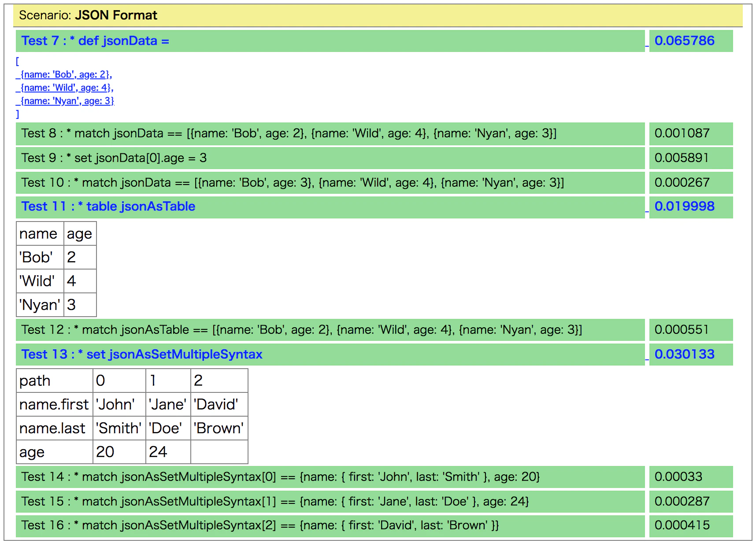Screen dimensions: 756x547
Task: Click the age value 24 cell
Action: point(168,452)
